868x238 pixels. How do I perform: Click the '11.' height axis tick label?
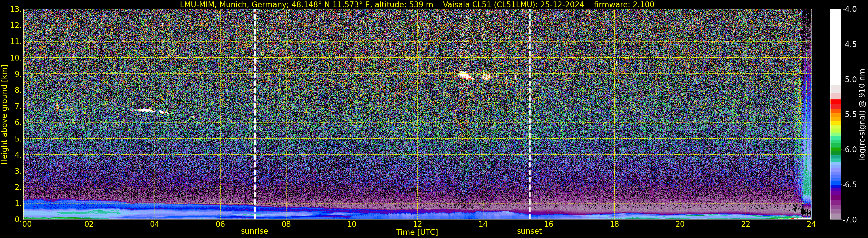pos(16,41)
